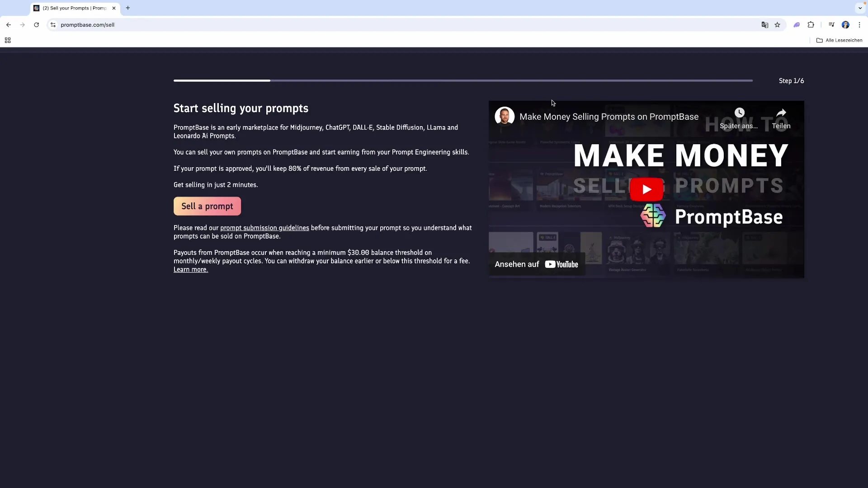The image size is (868, 488).
Task: Click the Sell a prompt button
Action: tap(207, 206)
